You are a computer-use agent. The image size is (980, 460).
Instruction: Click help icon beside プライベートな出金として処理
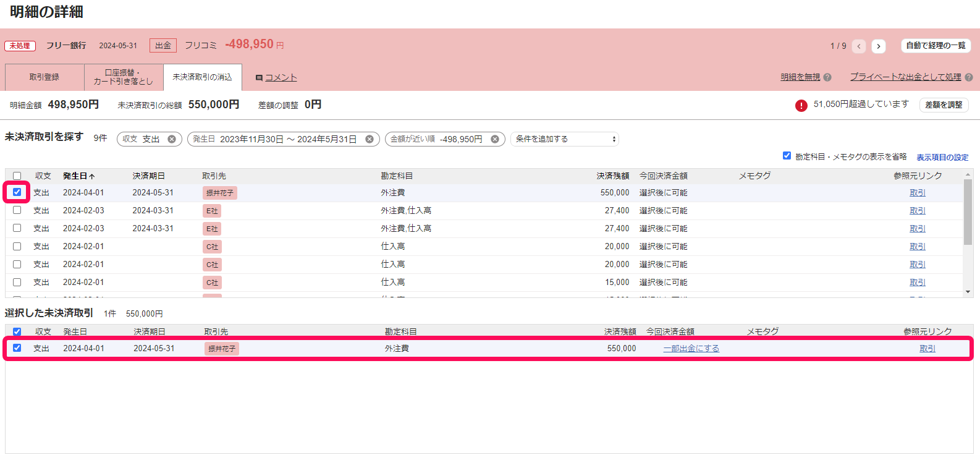tap(969, 77)
